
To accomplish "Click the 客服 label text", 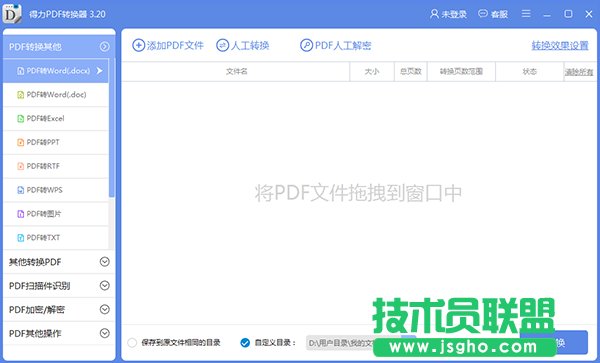I will coord(499,15).
